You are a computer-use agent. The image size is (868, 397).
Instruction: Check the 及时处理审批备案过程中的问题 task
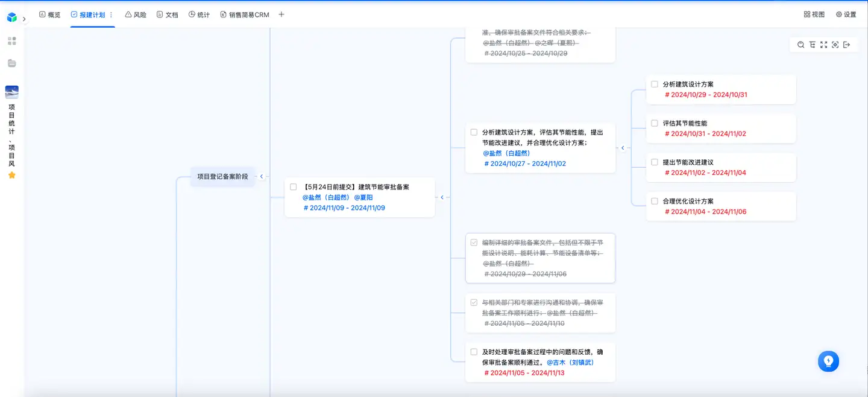click(x=474, y=352)
